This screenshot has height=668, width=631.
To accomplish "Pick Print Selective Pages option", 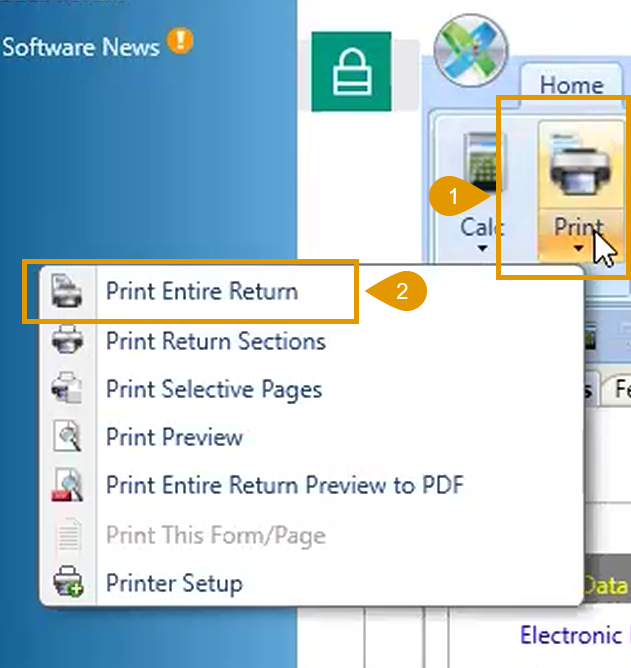I will 213,389.
